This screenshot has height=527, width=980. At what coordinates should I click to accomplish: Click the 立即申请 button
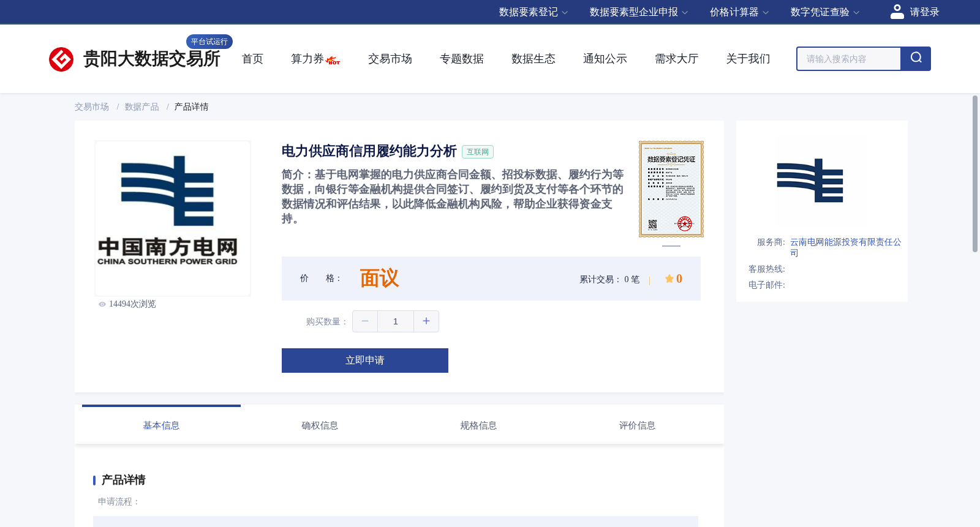point(365,361)
